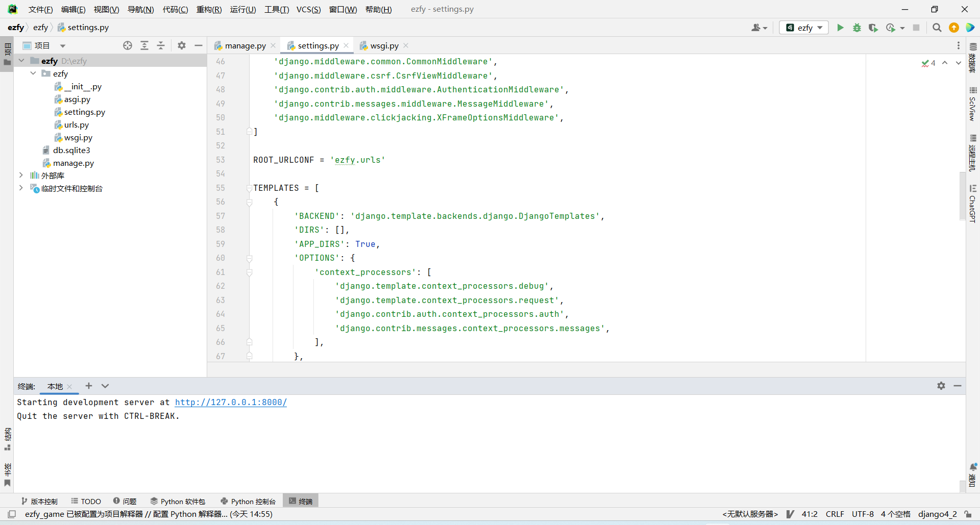Click the inspections checkmark widget showing 4
The height and width of the screenshot is (525, 980).
(928, 63)
